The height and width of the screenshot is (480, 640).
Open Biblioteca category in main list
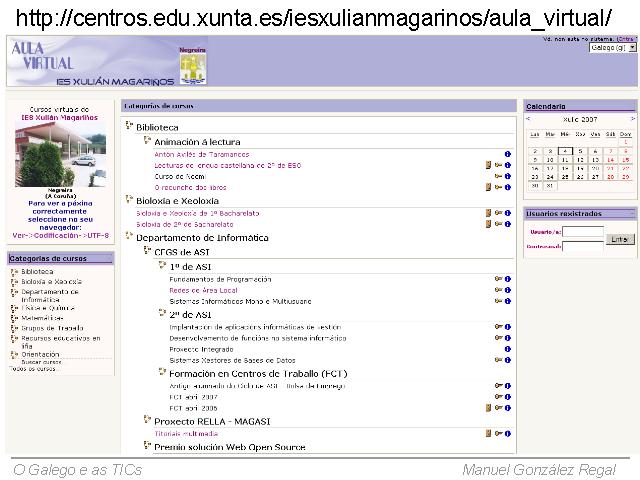(157, 128)
